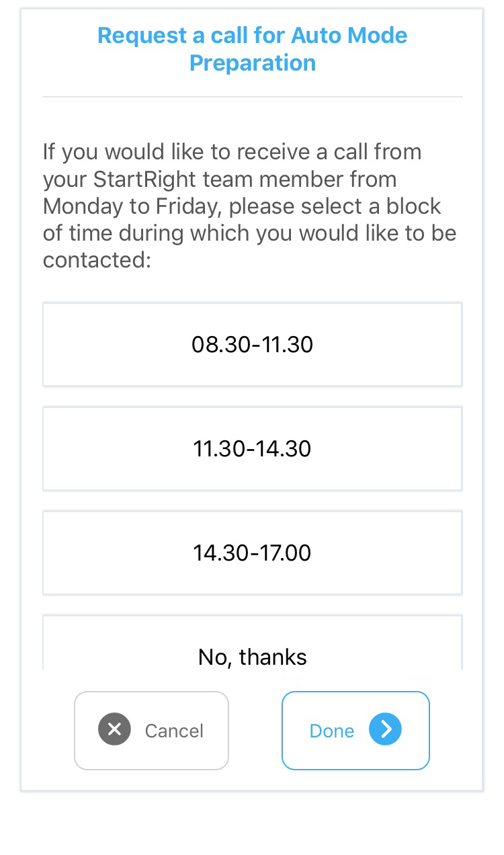
Task: Request a morning call from 08.30
Action: (x=252, y=344)
